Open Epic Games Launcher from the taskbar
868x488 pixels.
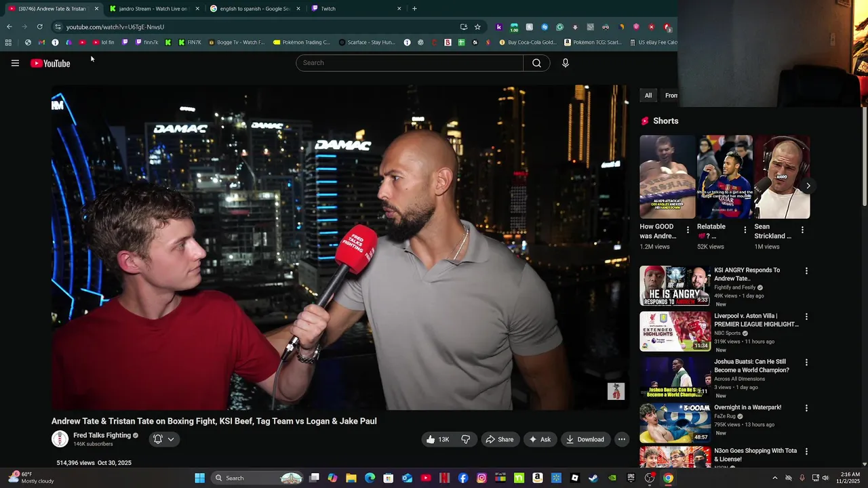point(631,478)
